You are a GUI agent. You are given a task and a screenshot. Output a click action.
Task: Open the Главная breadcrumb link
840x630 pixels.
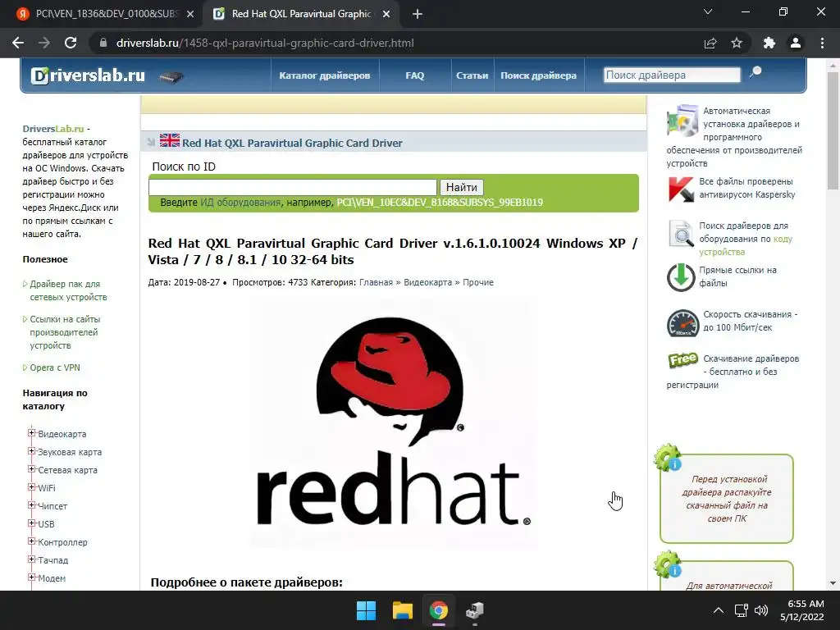(x=376, y=282)
